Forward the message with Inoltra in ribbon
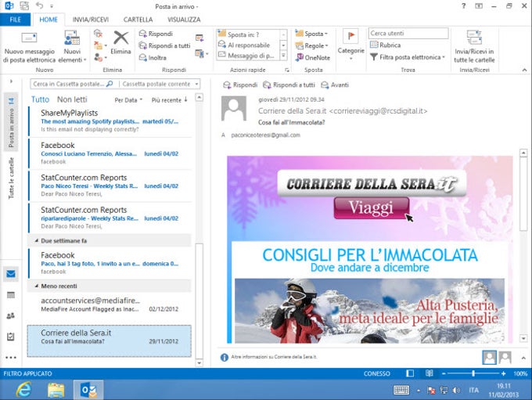 pos(153,58)
